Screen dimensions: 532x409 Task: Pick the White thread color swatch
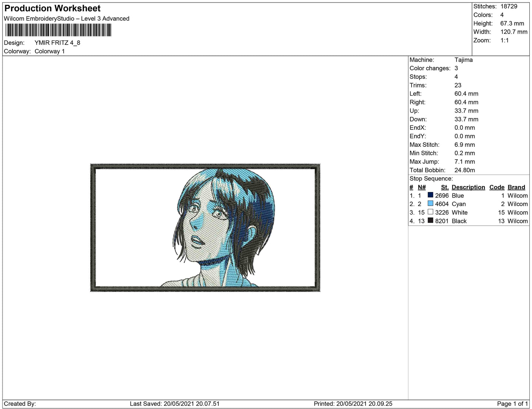click(430, 212)
